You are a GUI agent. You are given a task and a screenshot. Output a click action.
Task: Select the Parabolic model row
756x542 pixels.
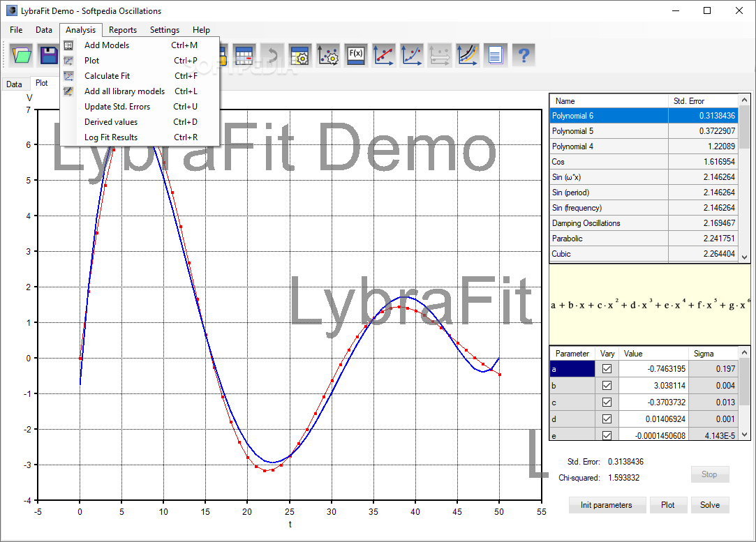(644, 239)
